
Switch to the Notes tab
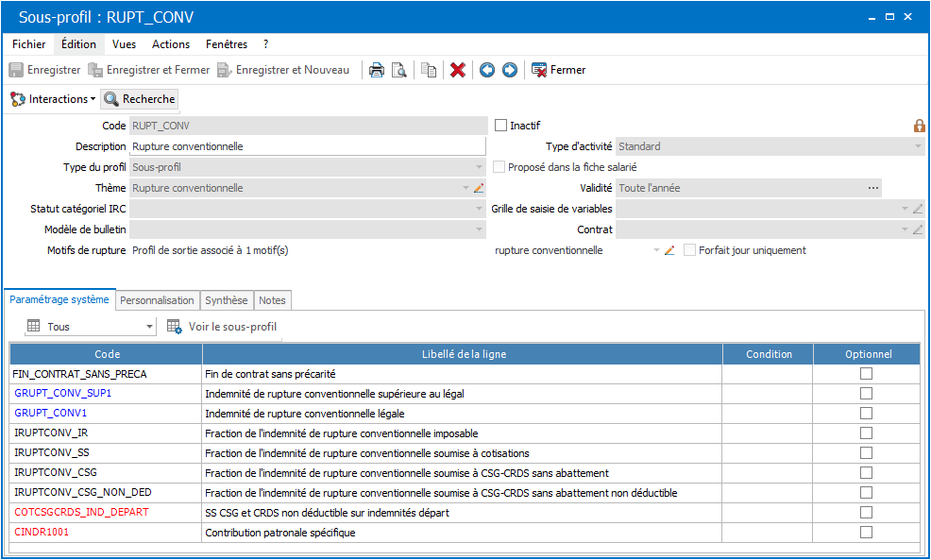coord(272,300)
